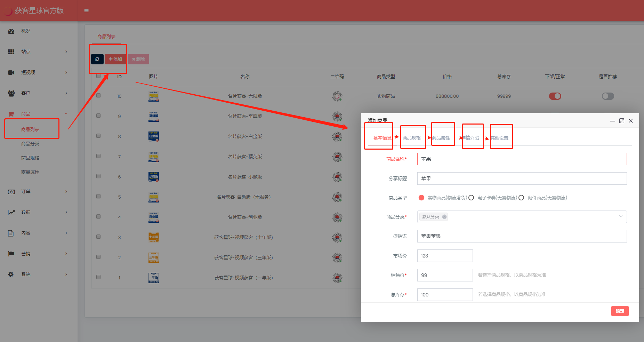The image size is (644, 342).
Task: Toggle 下架/正常 switch for product 10
Action: 555,96
